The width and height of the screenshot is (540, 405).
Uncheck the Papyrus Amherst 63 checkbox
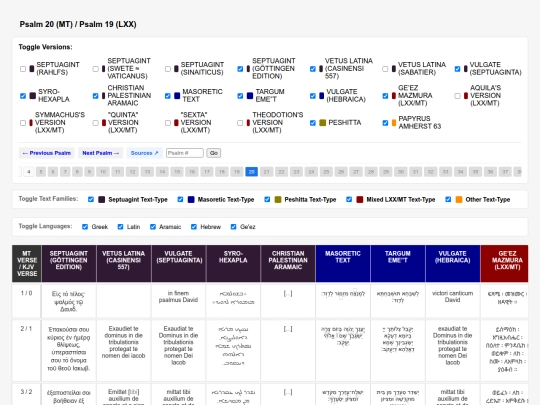385,123
